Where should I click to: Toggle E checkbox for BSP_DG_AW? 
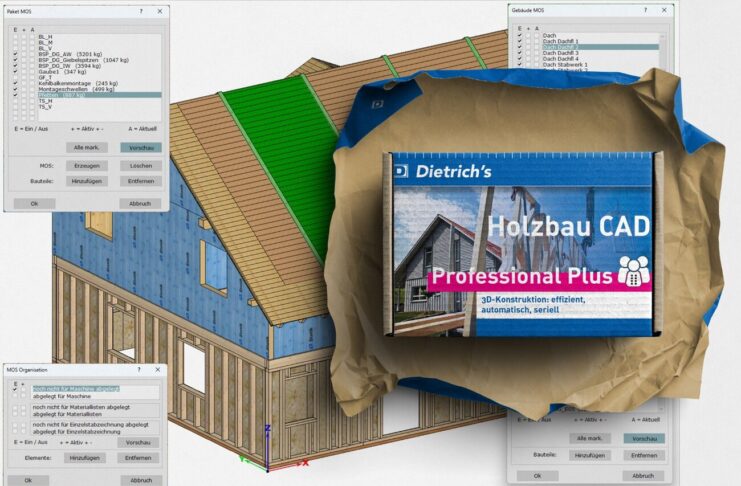pyautogui.click(x=16, y=54)
